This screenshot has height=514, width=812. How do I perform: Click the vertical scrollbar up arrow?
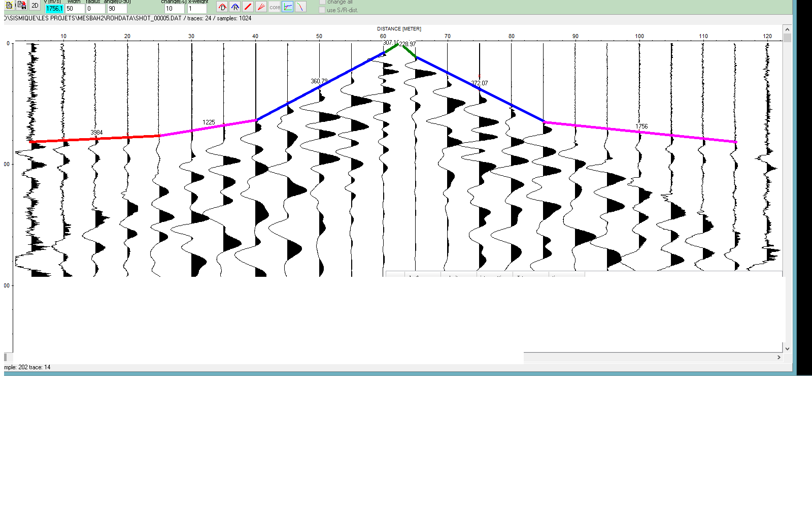coord(787,29)
